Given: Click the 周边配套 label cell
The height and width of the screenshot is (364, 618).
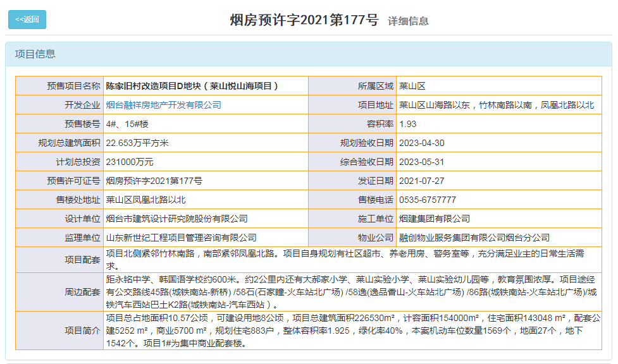Looking at the screenshot, I should coord(59,292).
